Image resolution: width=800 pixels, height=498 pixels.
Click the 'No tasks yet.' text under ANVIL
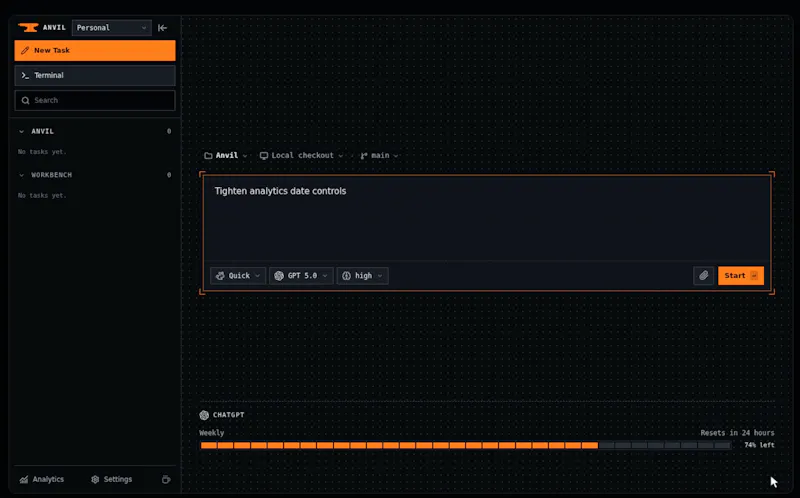[42, 152]
